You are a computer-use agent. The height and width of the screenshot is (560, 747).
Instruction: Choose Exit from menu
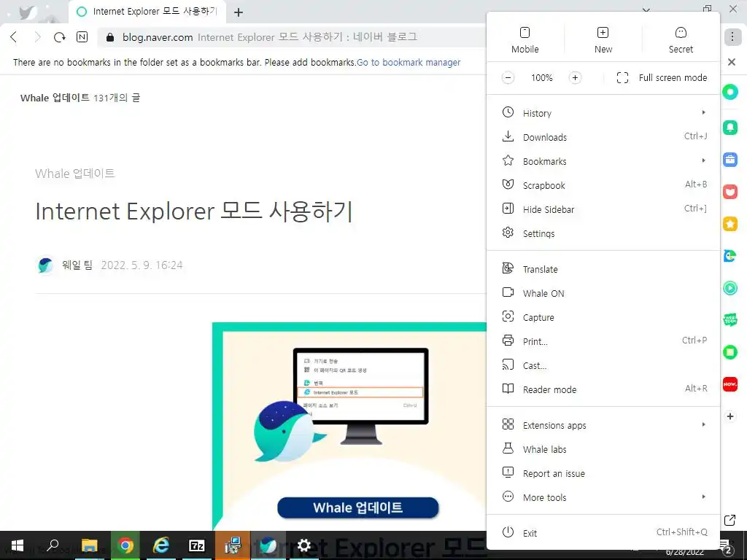point(603,533)
